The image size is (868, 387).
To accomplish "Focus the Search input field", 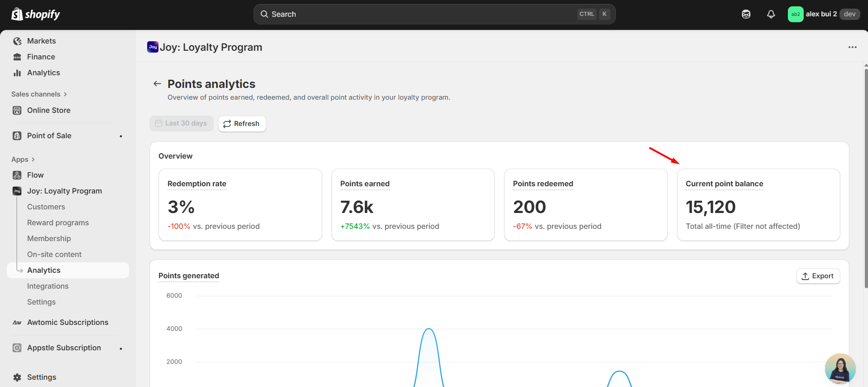I will pyautogui.click(x=421, y=15).
